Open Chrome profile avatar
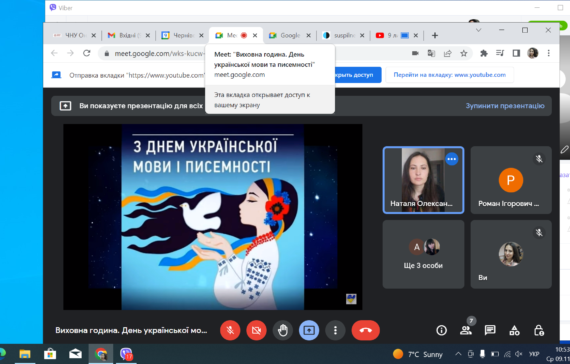Viewport: 570px width, 364px height. tap(533, 53)
